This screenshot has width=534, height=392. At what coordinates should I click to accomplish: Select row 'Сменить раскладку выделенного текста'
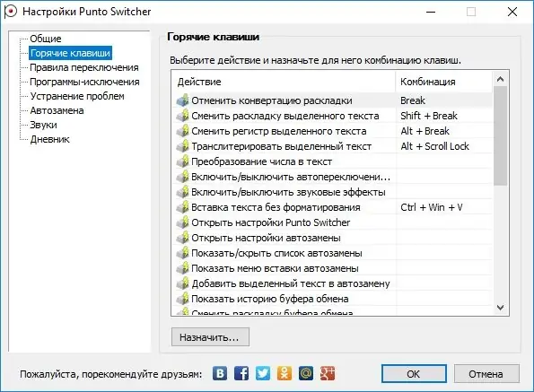point(332,116)
